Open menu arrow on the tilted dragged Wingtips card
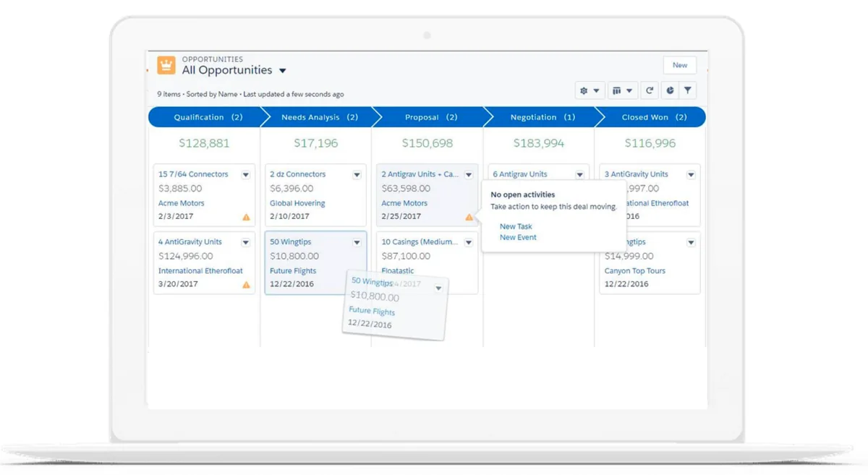868x475 pixels. (x=438, y=288)
